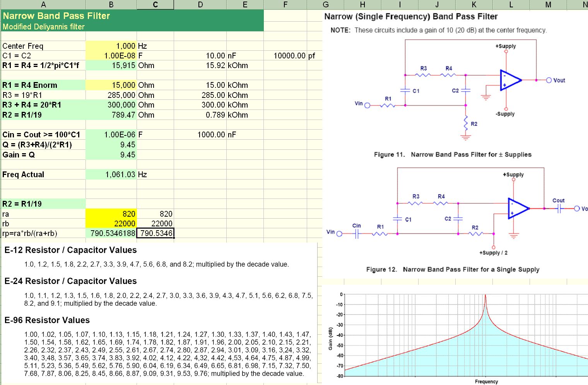The width and height of the screenshot is (588, 385).
Task: Click the Narrow Band Pass Filter title cell
Action: click(x=56, y=16)
